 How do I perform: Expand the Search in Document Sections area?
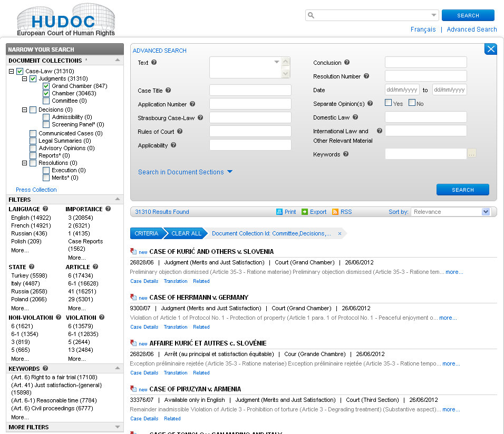(x=182, y=172)
